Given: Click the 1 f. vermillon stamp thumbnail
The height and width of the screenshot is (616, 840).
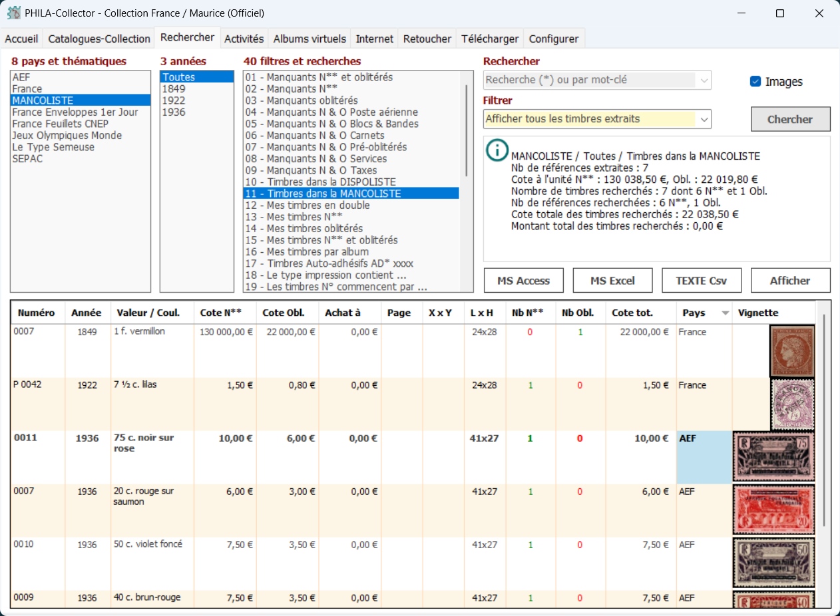Looking at the screenshot, I should [791, 351].
